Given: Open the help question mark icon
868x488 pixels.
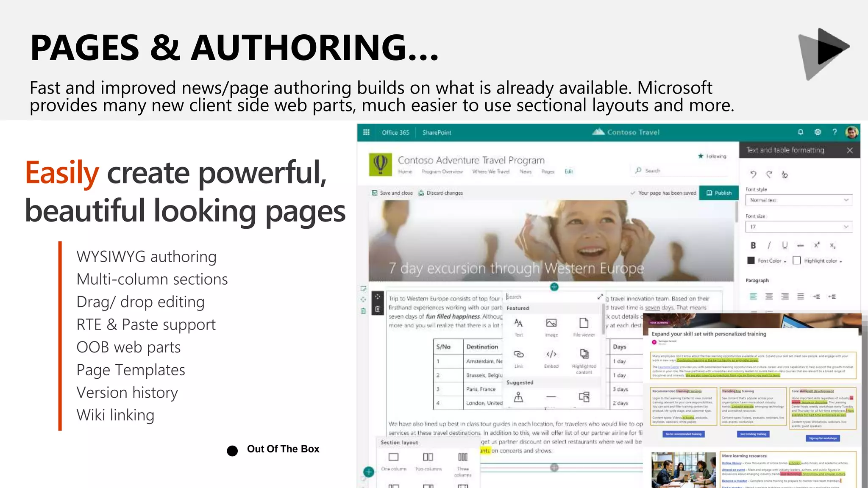Looking at the screenshot, I should 835,132.
